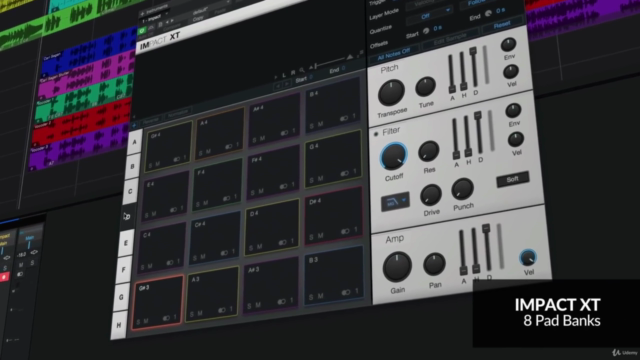Click the plus icon beside Instruments label

click(x=142, y=13)
